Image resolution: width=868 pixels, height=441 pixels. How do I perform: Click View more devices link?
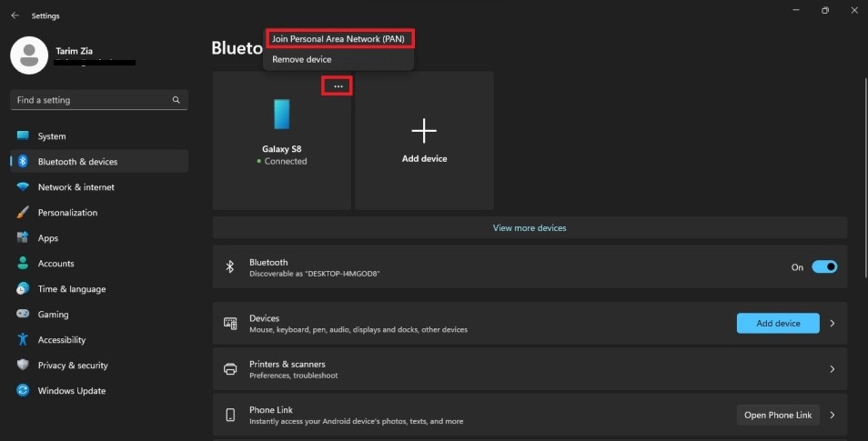[529, 228]
